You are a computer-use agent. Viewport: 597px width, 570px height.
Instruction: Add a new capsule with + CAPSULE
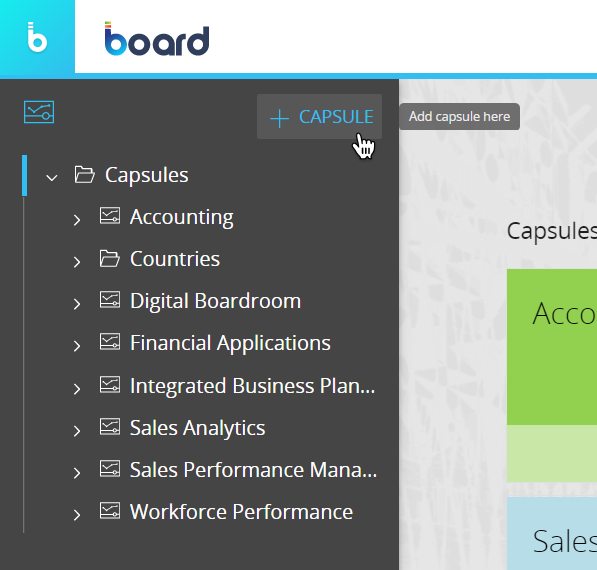[319, 117]
